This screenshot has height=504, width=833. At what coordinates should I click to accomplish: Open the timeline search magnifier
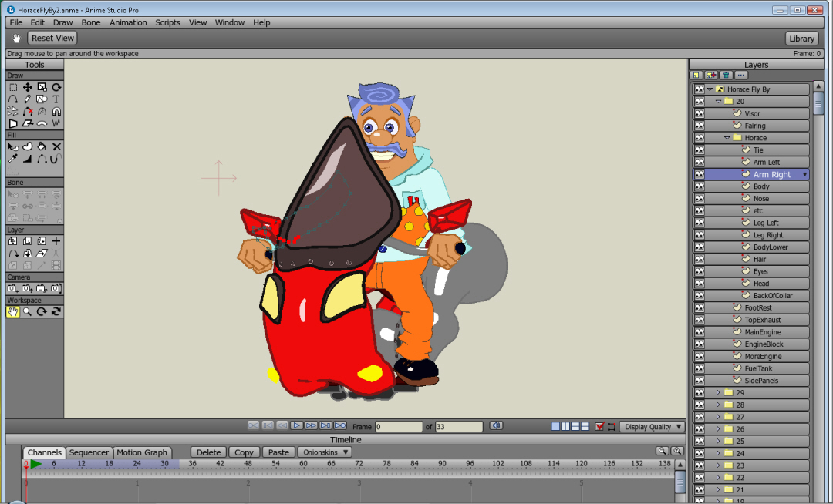pyautogui.click(x=662, y=452)
